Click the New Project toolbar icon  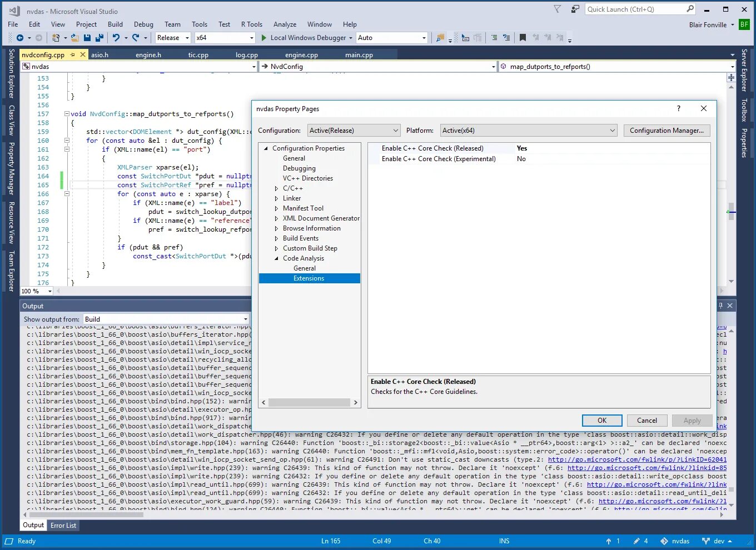coord(56,38)
